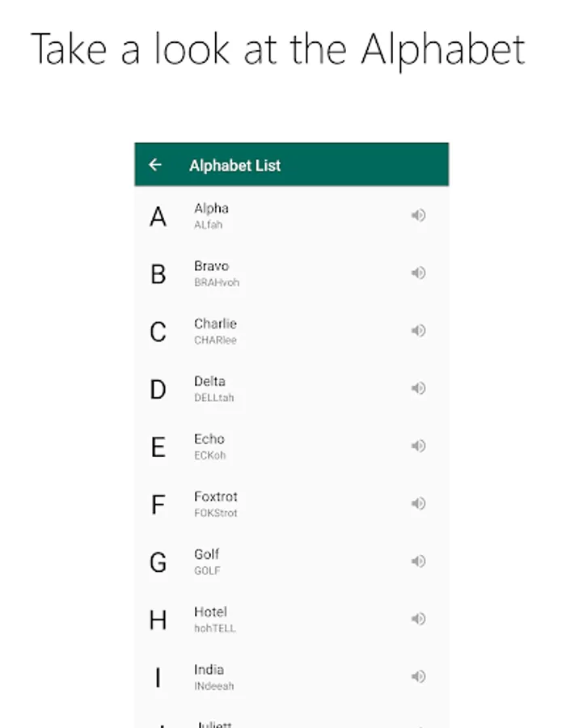This screenshot has width=583, height=728.
Task: Play the Charlie pronunciation audio
Action: coord(418,330)
